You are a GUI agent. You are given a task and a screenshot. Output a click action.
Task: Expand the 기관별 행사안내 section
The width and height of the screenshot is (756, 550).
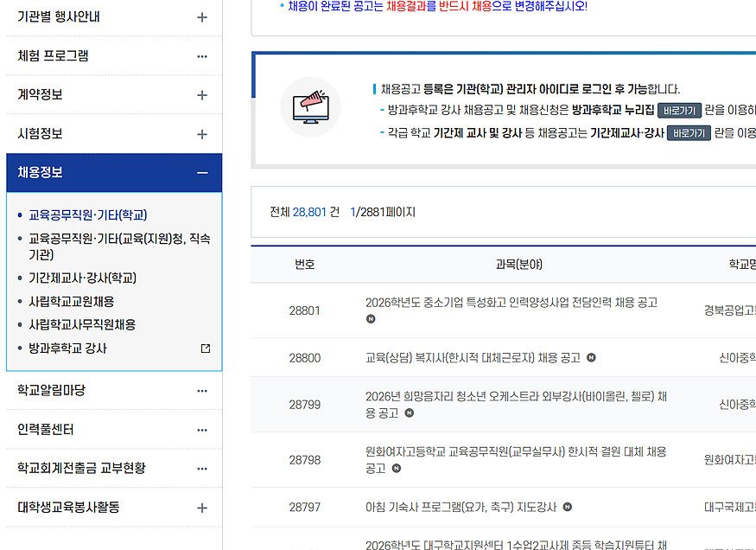pyautogui.click(x=202, y=17)
